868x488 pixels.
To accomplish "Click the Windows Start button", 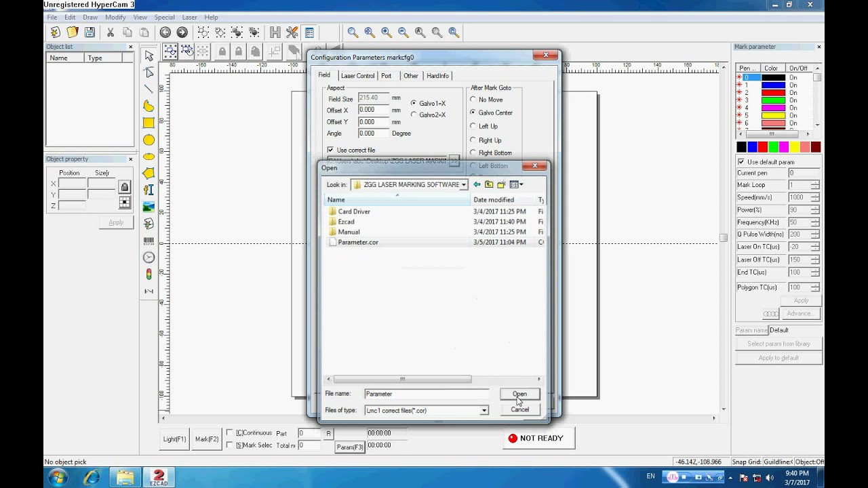I will pyautogui.click(x=58, y=477).
